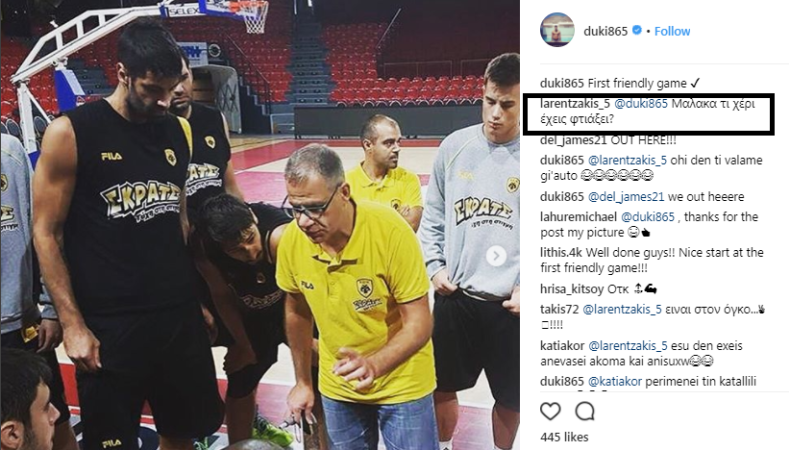This screenshot has height=450, width=790.
Task: Like the post with heart icon
Action: pos(550,411)
